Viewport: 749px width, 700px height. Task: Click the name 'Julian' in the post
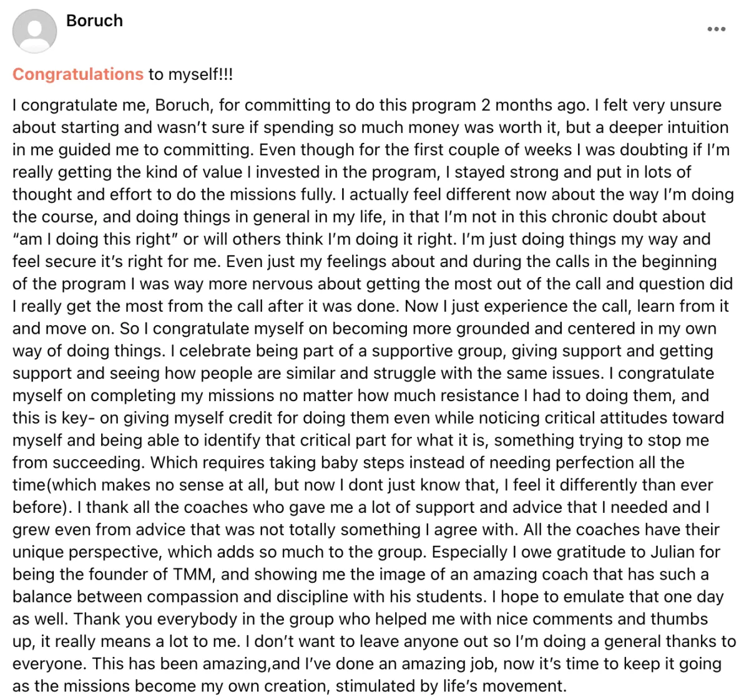point(677,552)
